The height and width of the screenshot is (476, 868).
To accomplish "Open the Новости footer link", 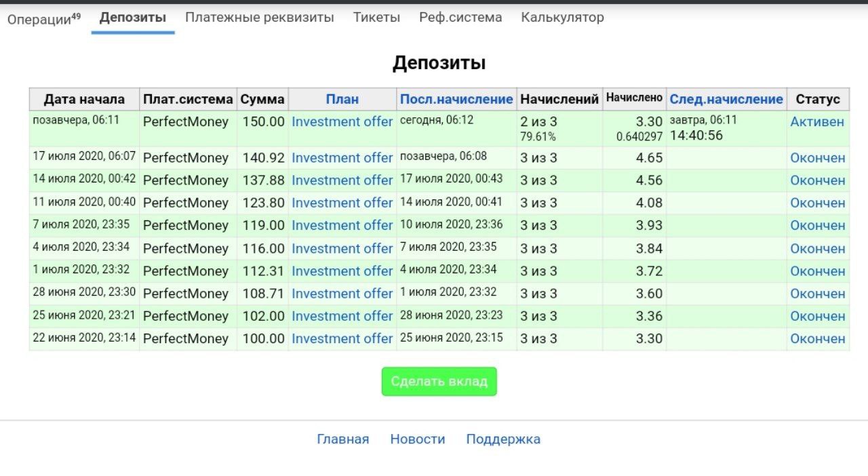I will click(x=418, y=439).
